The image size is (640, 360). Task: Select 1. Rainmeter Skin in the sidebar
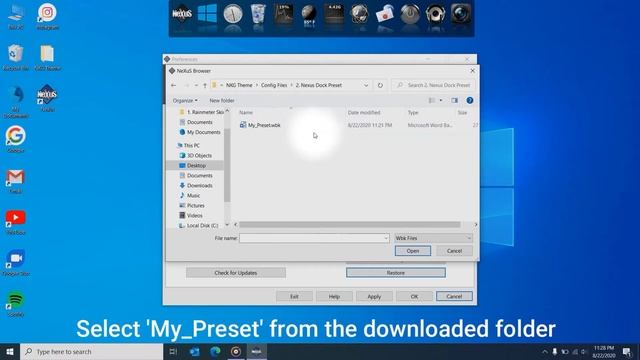(x=201, y=112)
